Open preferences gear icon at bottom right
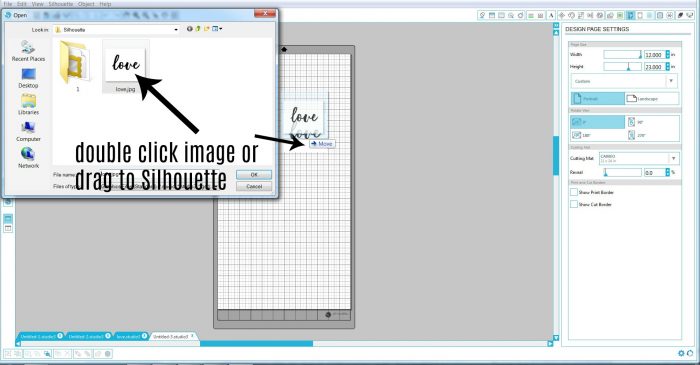The width and height of the screenshot is (700, 365). coord(681,353)
